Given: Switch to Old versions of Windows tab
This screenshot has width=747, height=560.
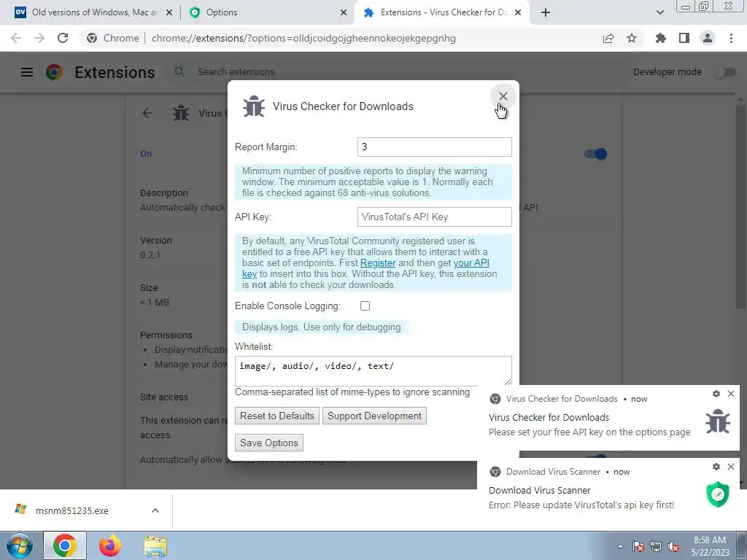Looking at the screenshot, I should 94,12.
